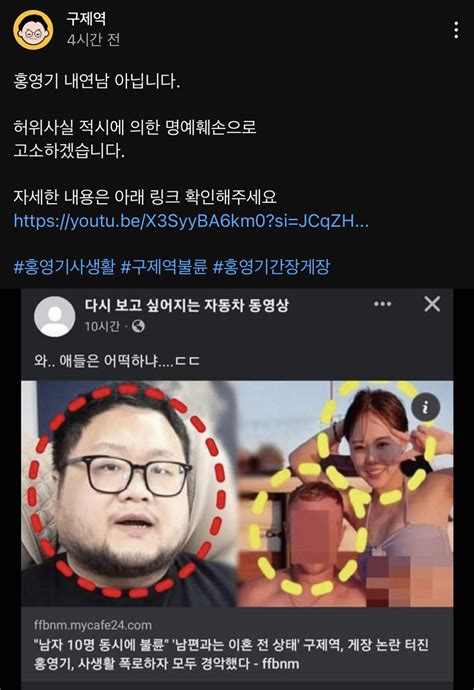Open the red-circled man thumbnail
This screenshot has width=474, height=690.
point(129,493)
